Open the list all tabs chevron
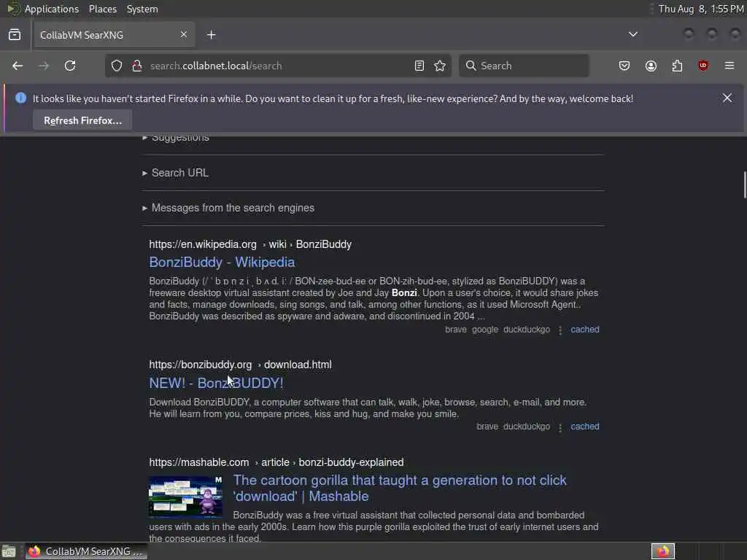 click(x=633, y=34)
